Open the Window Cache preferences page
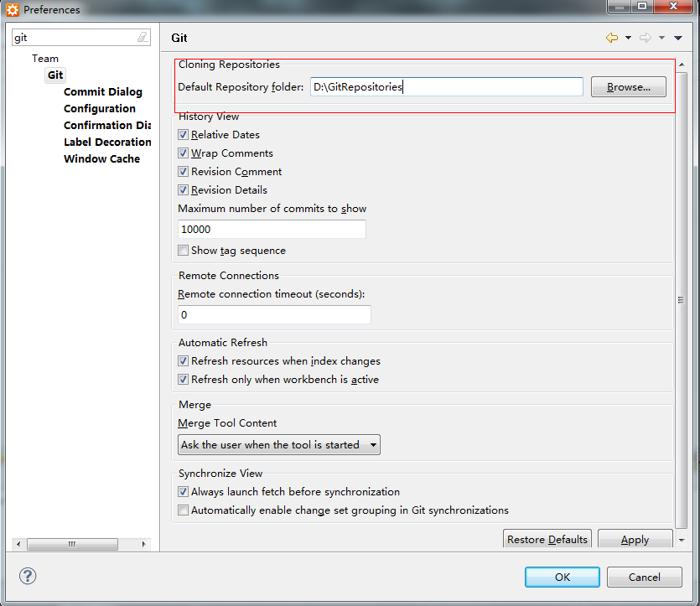This screenshot has height=606, width=700. 101,159
